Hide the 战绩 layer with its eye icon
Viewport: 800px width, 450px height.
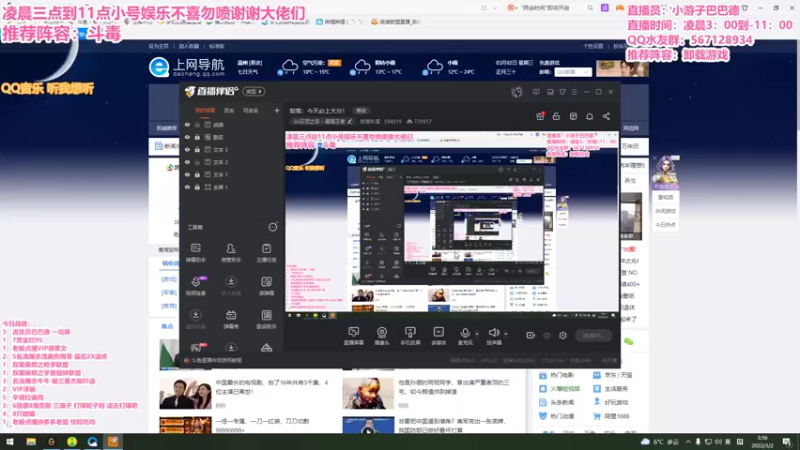tap(187, 125)
